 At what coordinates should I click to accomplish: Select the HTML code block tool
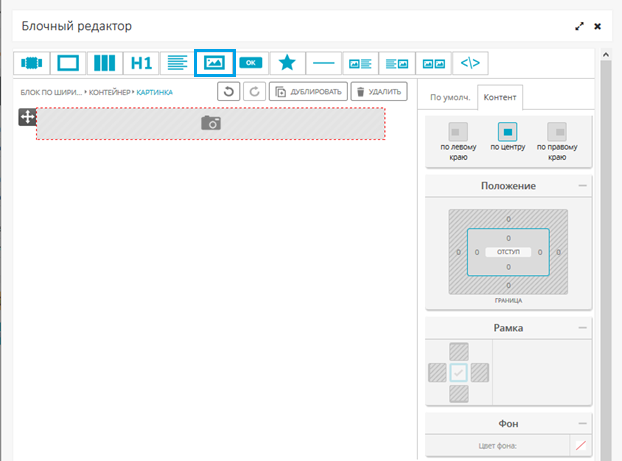coord(470,63)
